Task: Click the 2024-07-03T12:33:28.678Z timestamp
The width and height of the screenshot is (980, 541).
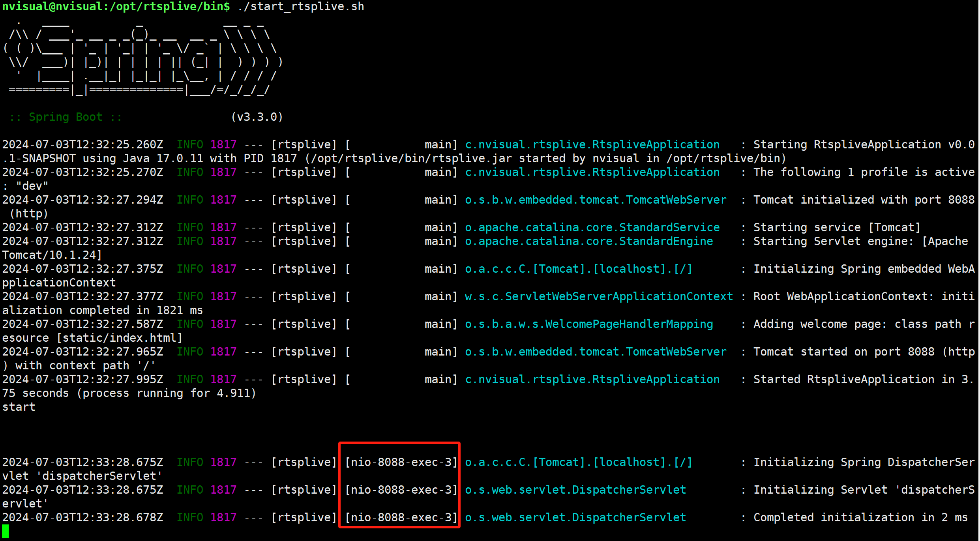Action: pos(82,517)
